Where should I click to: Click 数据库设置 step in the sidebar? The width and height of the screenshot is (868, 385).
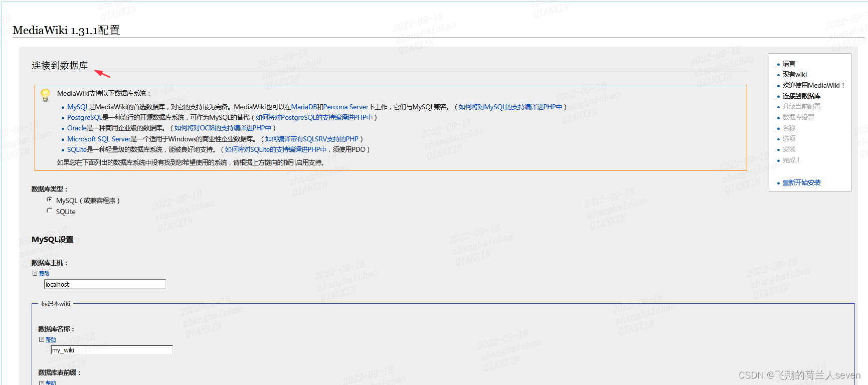798,117
